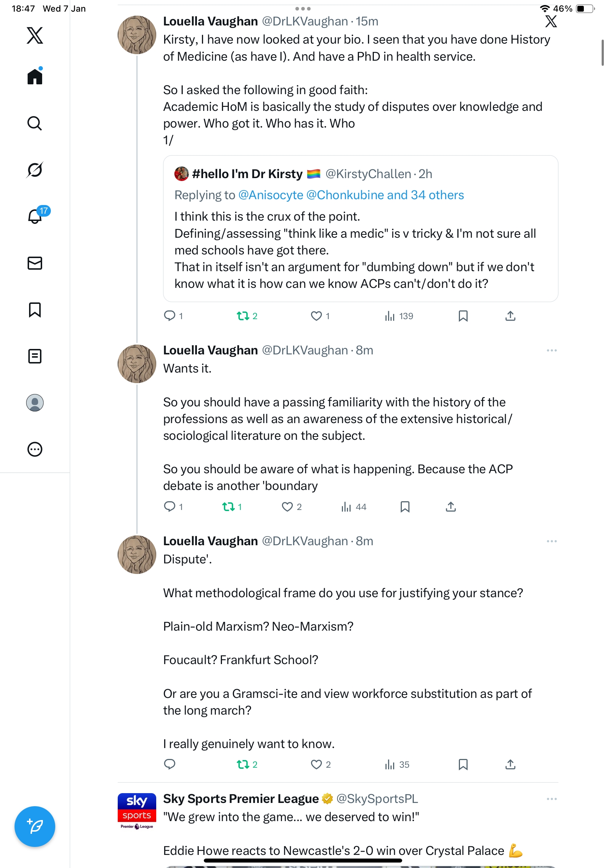Open the sidebar Bookmarks page

point(35,310)
